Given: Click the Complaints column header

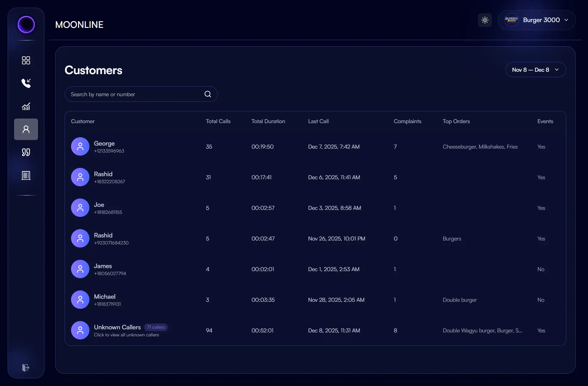Looking at the screenshot, I should (407, 121).
